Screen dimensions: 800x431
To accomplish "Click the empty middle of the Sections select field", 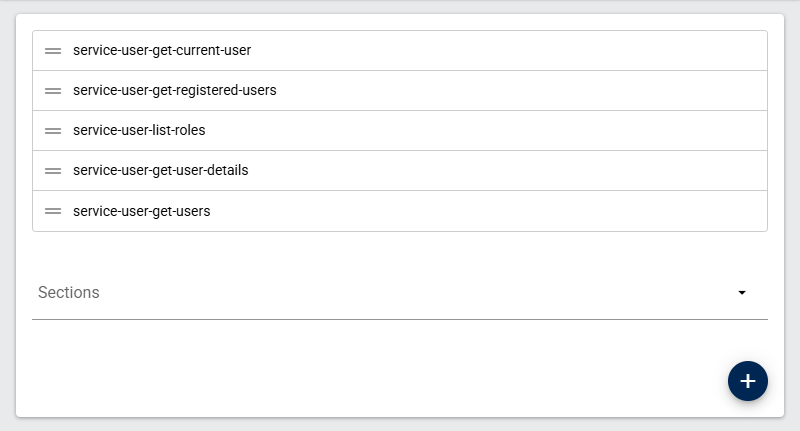I will (400, 293).
